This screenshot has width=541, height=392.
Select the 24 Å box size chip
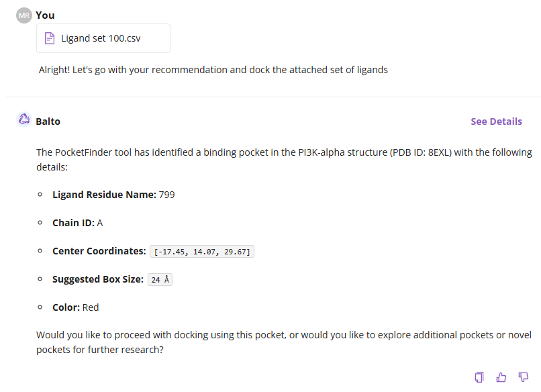pos(160,280)
